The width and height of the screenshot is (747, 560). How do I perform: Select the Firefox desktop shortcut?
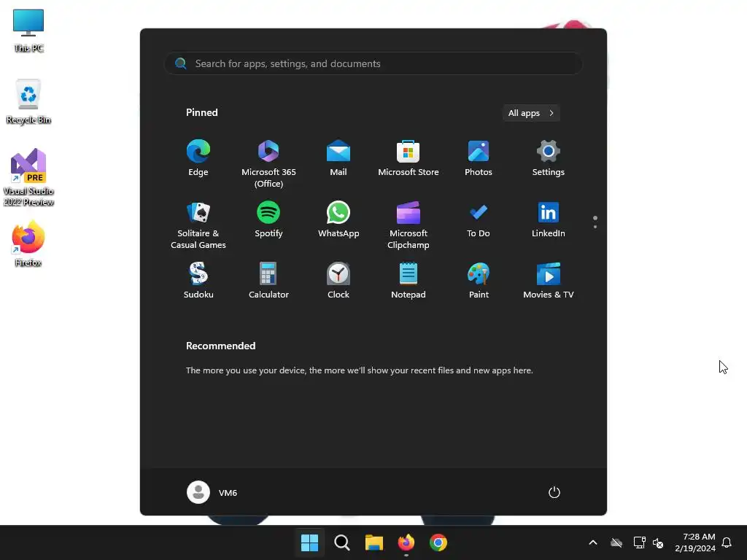(28, 244)
